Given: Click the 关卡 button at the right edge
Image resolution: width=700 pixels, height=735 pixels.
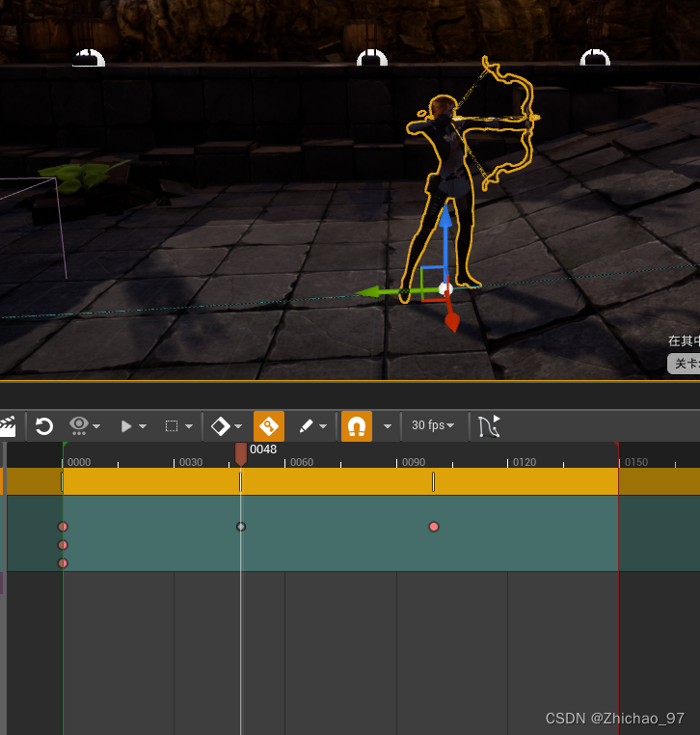Looking at the screenshot, I should pyautogui.click(x=684, y=364).
